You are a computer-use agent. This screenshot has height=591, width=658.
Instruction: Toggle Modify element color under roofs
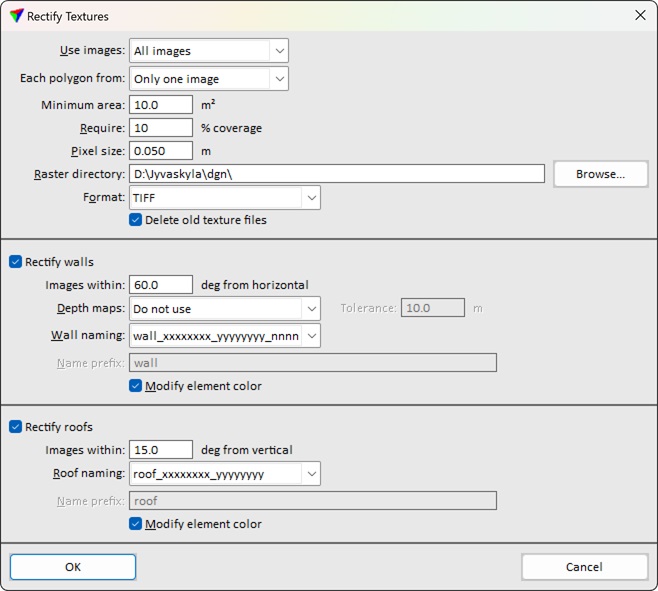click(x=136, y=524)
